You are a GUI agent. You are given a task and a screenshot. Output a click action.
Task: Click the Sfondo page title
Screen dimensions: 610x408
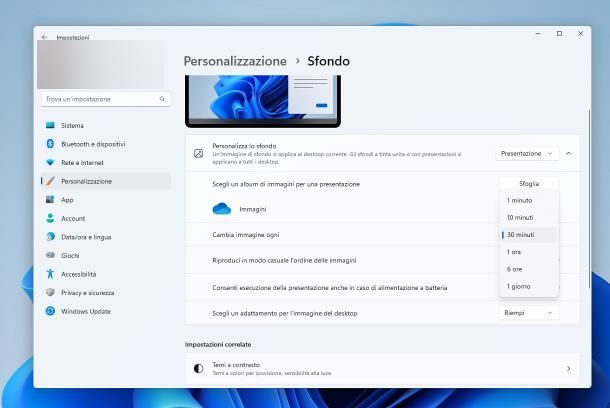coord(328,61)
